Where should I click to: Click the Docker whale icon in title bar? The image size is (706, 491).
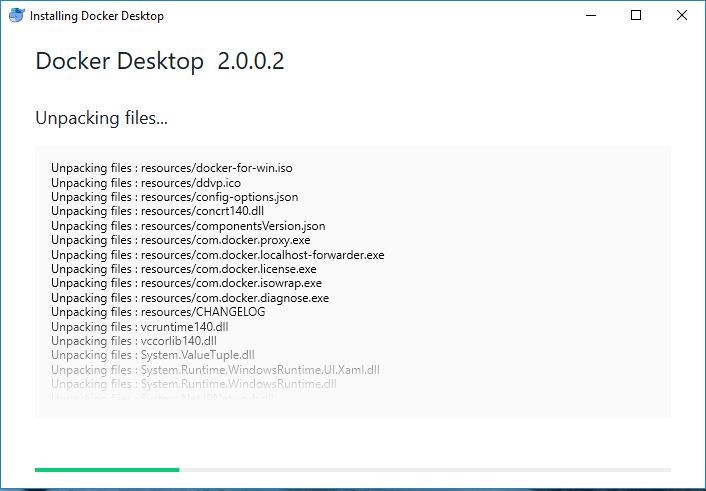17,15
